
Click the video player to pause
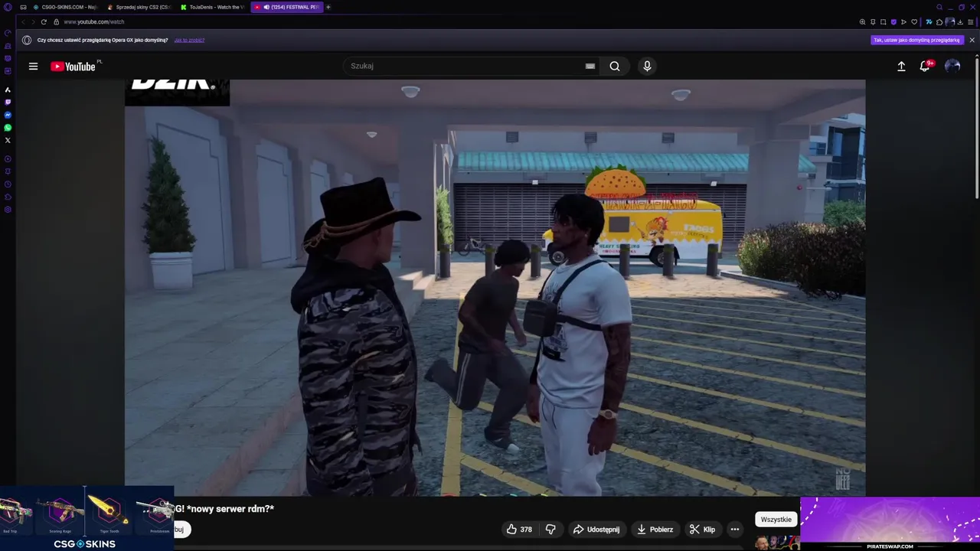pyautogui.click(x=495, y=288)
